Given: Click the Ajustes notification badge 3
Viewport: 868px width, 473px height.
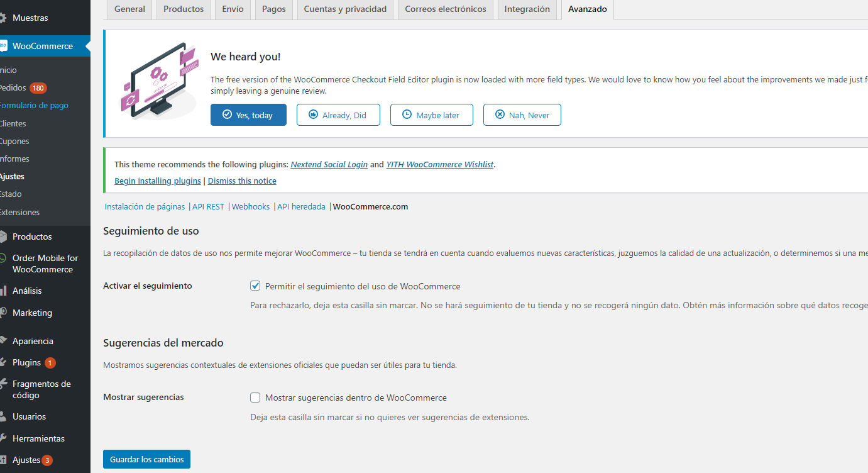Looking at the screenshot, I should 47,460.
